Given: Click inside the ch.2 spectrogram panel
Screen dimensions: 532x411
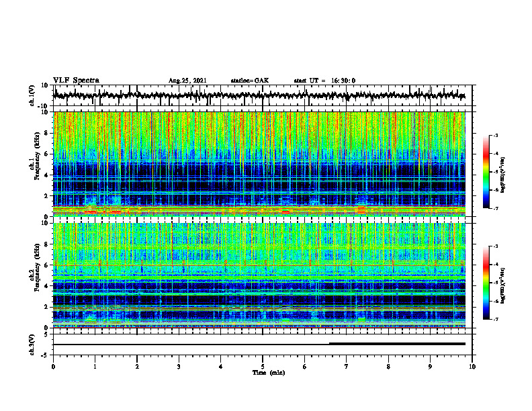Looking at the screenshot, I should point(259,275).
